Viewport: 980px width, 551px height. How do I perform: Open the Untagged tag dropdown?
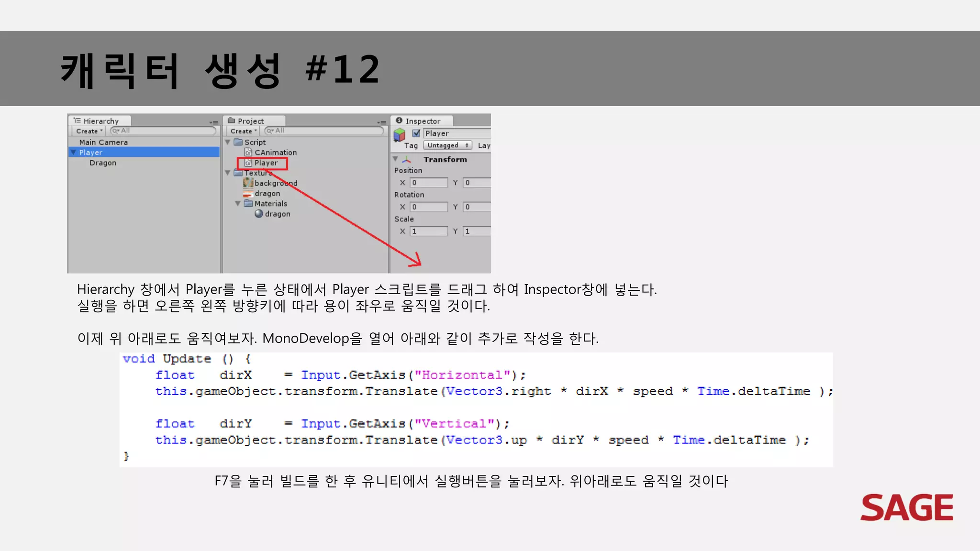tap(448, 145)
